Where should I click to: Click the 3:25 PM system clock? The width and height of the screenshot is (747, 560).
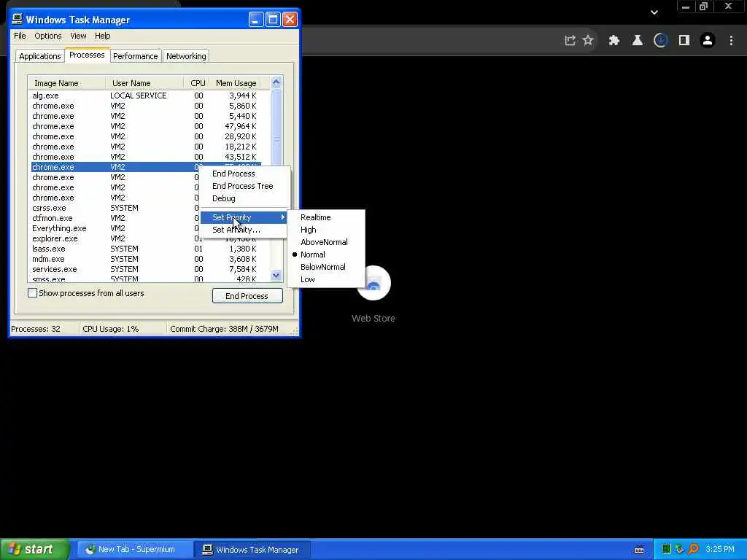(720, 550)
